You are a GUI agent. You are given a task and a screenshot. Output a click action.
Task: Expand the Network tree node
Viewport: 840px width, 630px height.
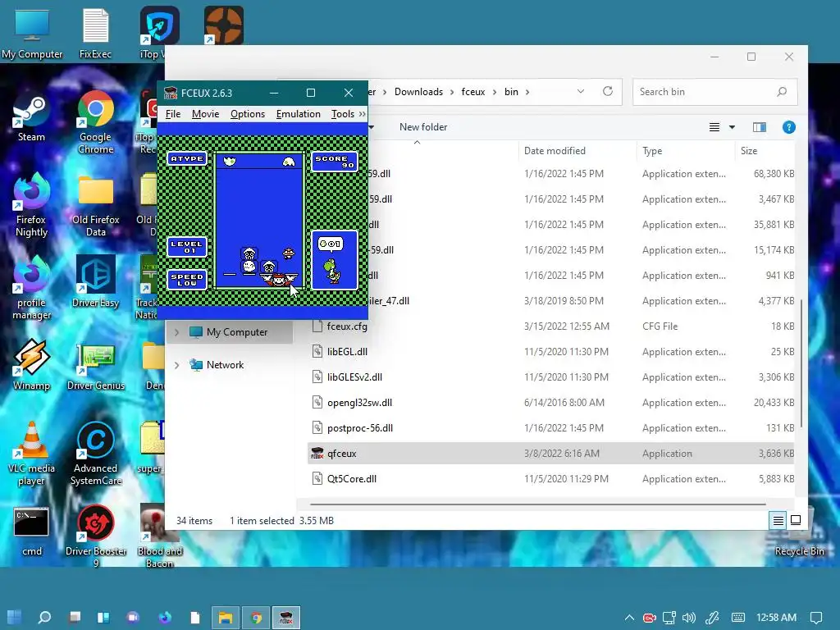click(x=177, y=365)
